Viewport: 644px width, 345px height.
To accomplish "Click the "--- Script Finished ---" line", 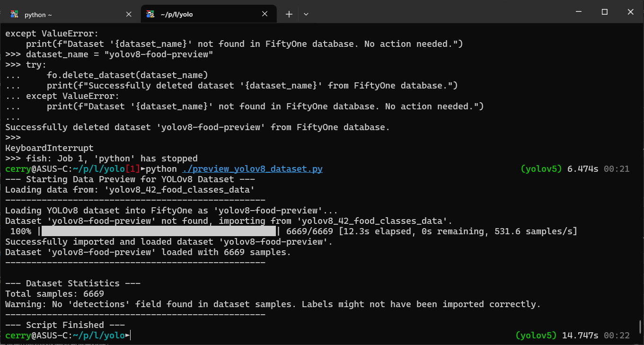I will point(65,325).
